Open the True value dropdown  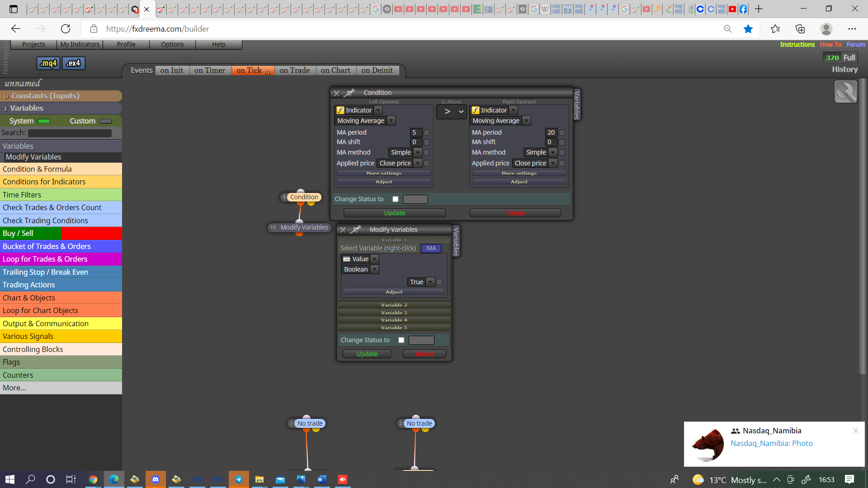click(x=421, y=282)
